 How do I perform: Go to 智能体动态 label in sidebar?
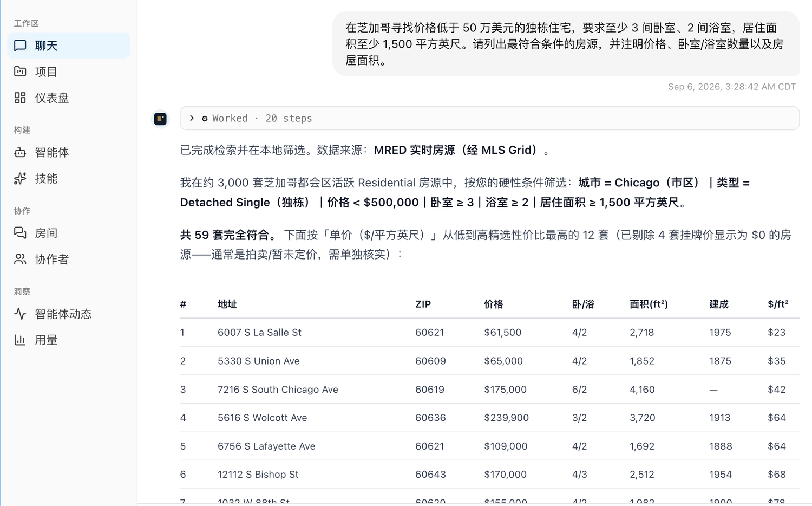point(63,314)
